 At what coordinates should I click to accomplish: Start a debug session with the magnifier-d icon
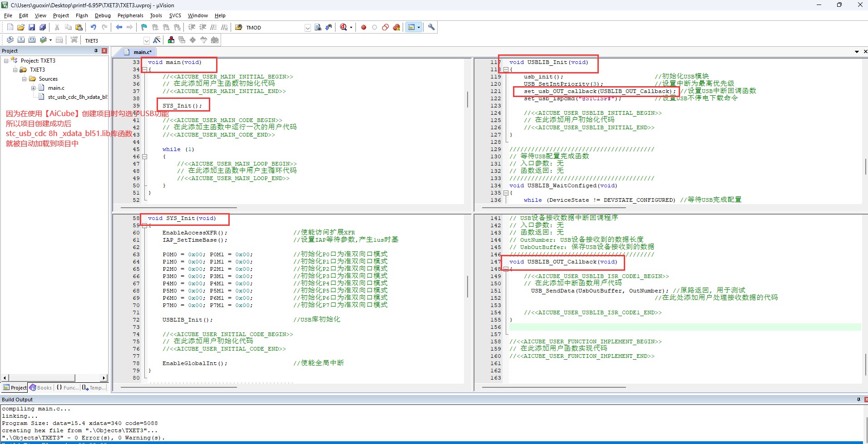coord(344,27)
